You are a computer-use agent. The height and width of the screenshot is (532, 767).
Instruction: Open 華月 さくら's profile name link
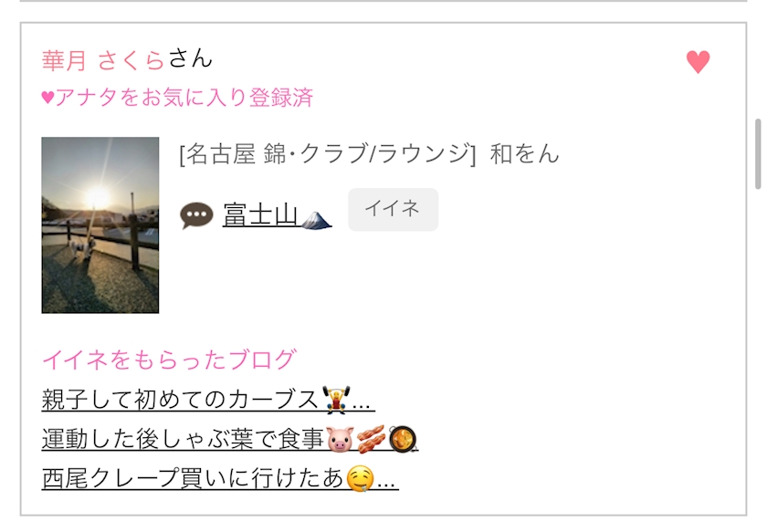pos(102,60)
